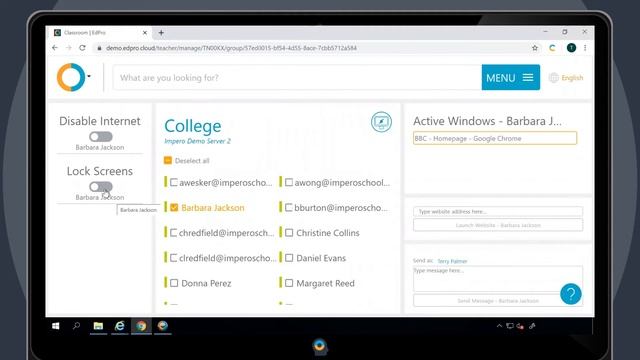Click Send Message - Barbara Jackson button
The image size is (640, 360).
(498, 301)
